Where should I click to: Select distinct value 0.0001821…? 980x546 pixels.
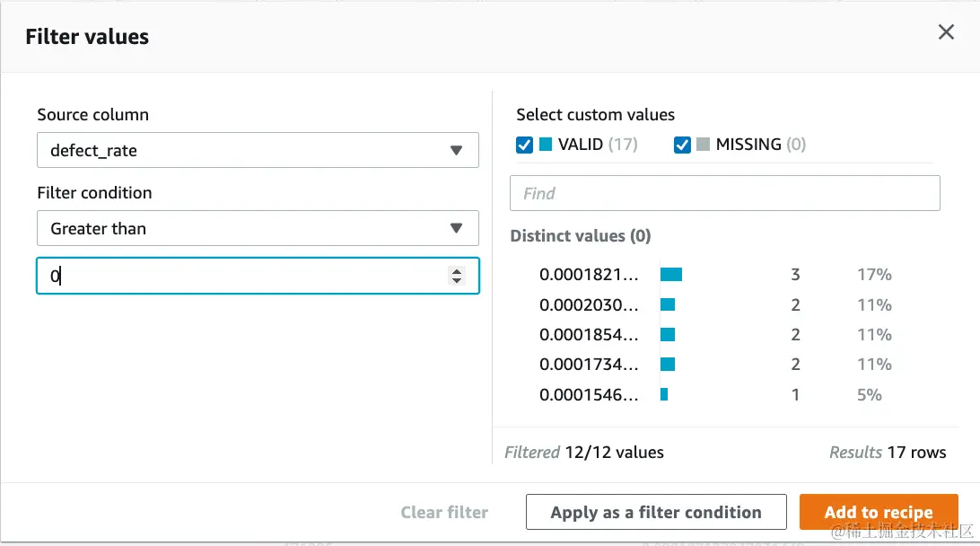pyautogui.click(x=589, y=275)
